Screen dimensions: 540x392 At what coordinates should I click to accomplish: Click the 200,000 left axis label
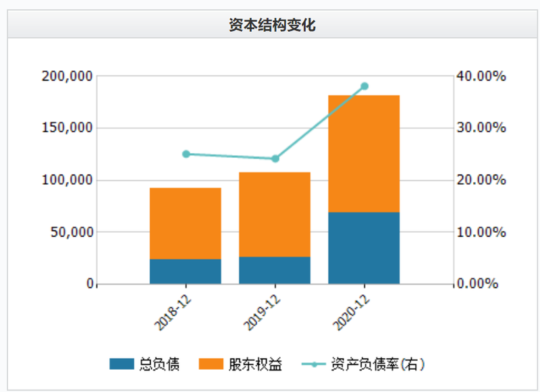(67, 76)
